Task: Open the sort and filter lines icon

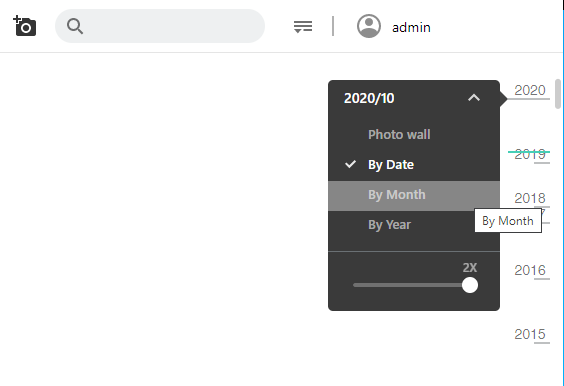Action: 303,27
